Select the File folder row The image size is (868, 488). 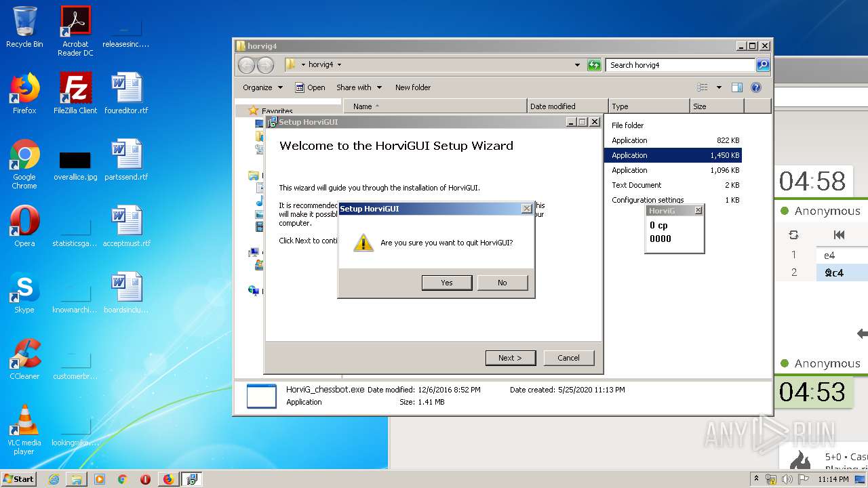tap(673, 125)
